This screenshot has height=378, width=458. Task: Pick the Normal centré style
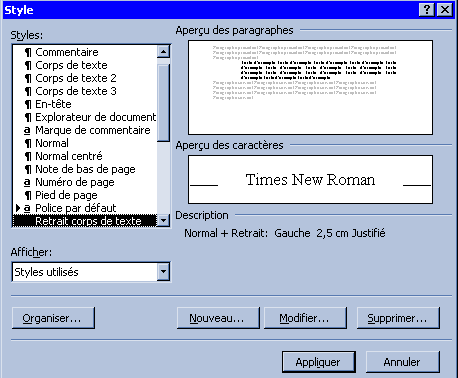tap(85, 156)
